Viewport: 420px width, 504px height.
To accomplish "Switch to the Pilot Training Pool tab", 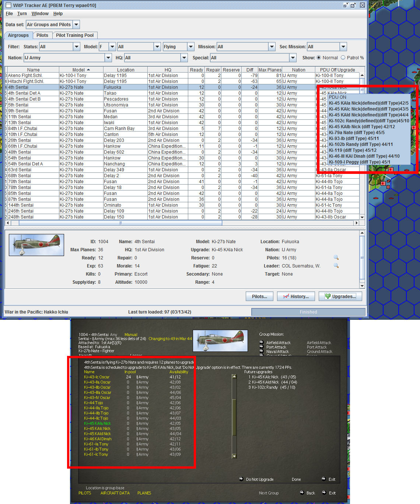I will (75, 35).
